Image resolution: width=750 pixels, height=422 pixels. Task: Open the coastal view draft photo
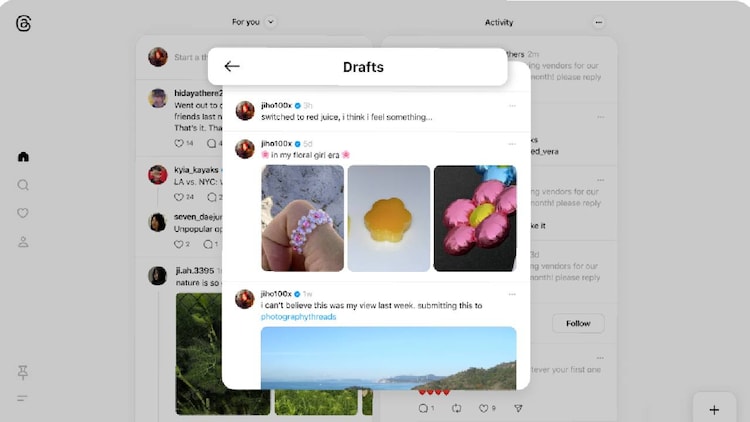388,358
